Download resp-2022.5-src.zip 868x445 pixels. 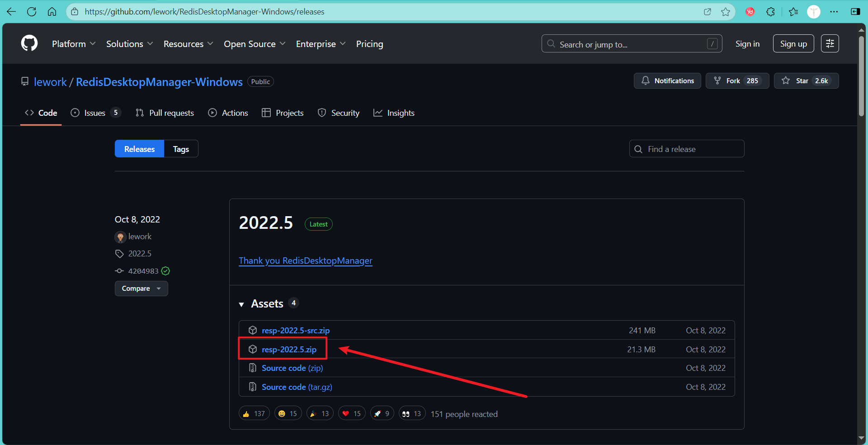[x=296, y=331]
